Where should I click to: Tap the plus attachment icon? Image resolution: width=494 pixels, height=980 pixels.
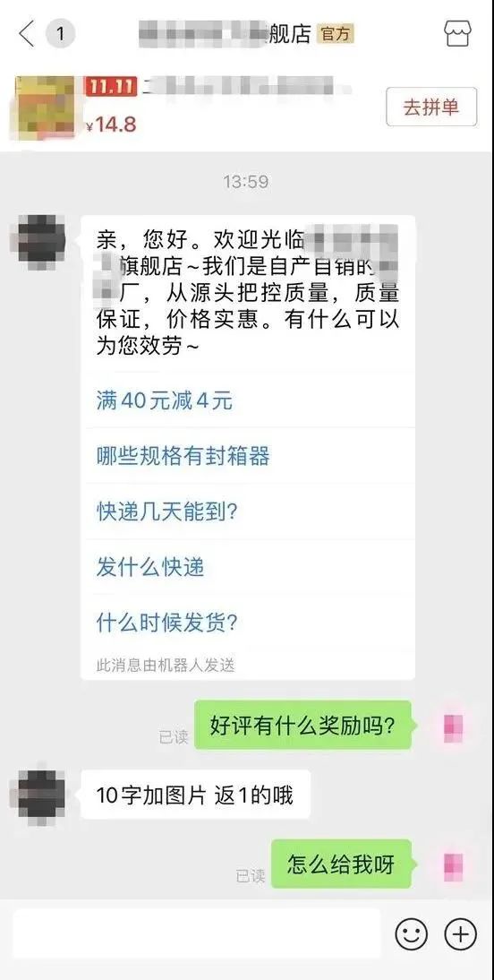tap(460, 935)
